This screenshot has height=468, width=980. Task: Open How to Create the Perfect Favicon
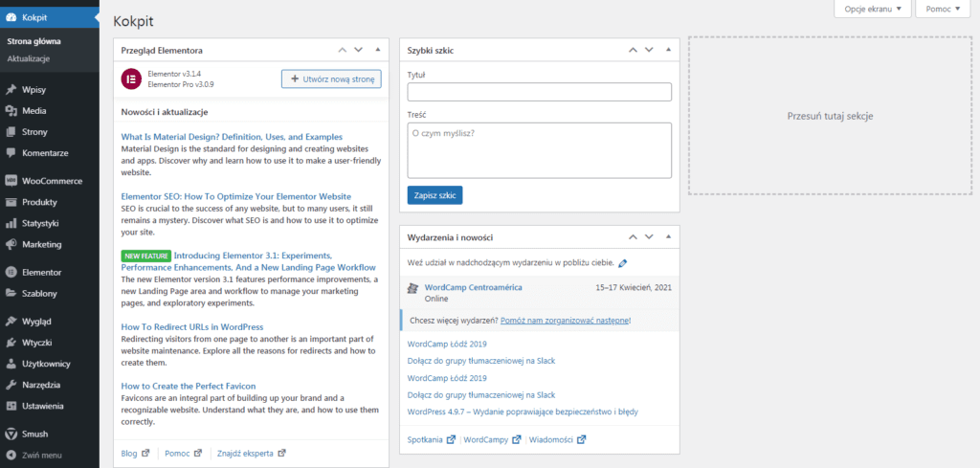click(189, 386)
